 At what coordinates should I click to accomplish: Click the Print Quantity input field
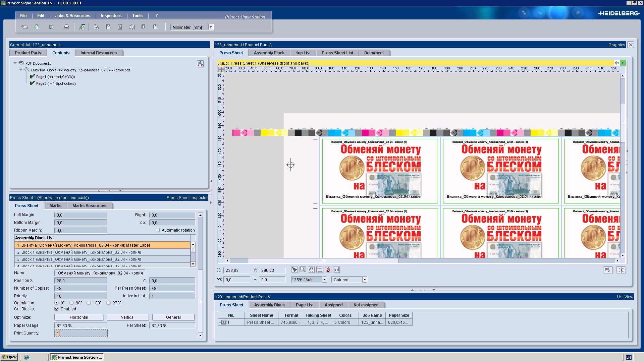click(x=80, y=333)
